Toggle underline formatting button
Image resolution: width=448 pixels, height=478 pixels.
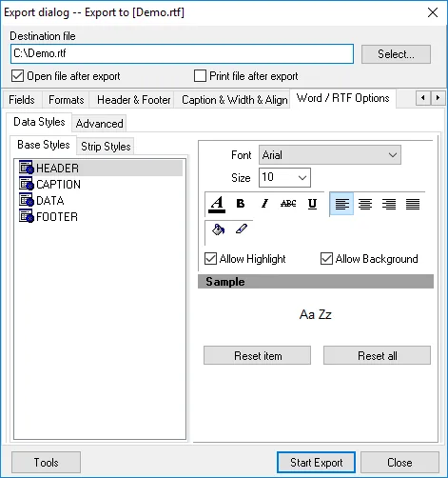click(312, 204)
